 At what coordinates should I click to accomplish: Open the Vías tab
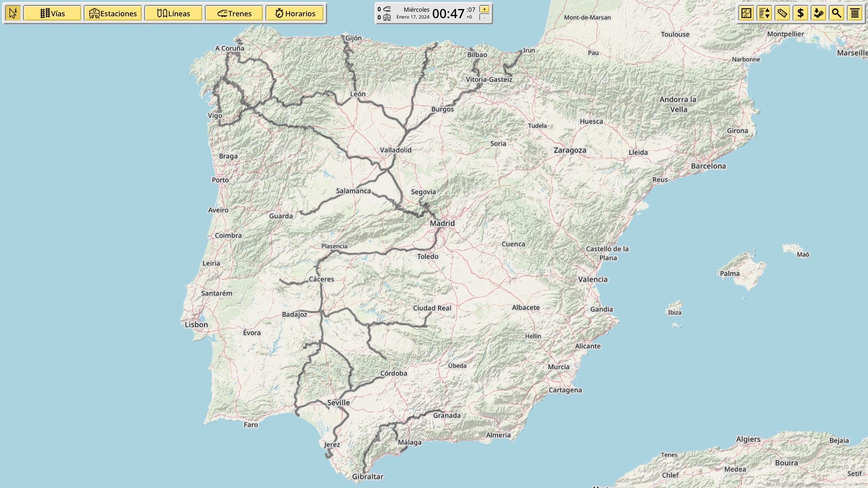[x=52, y=13]
